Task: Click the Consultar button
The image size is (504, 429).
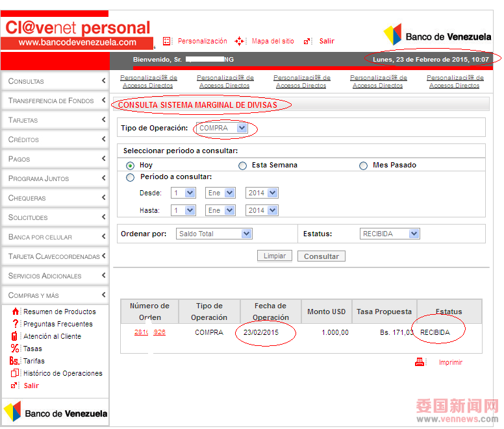Action: point(321,256)
